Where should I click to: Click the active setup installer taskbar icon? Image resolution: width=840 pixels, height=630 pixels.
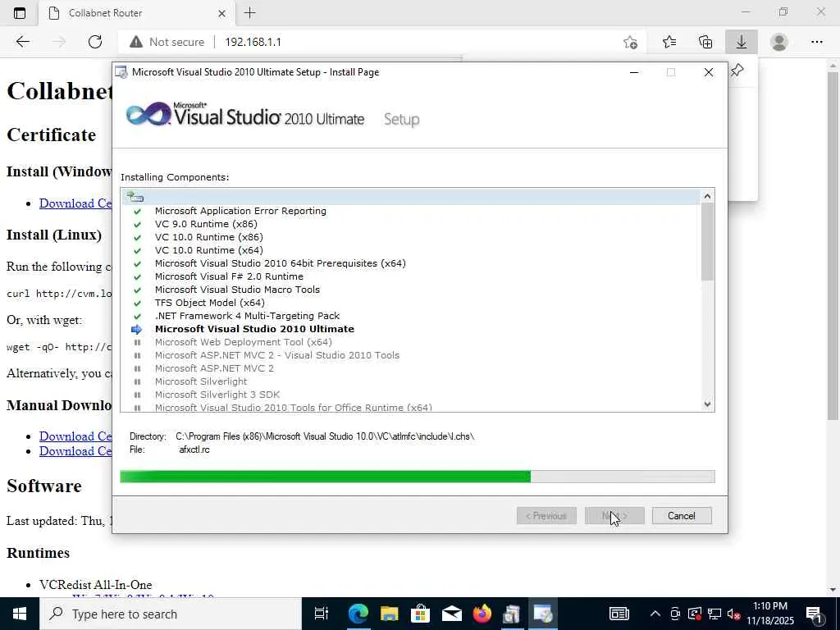click(x=543, y=614)
